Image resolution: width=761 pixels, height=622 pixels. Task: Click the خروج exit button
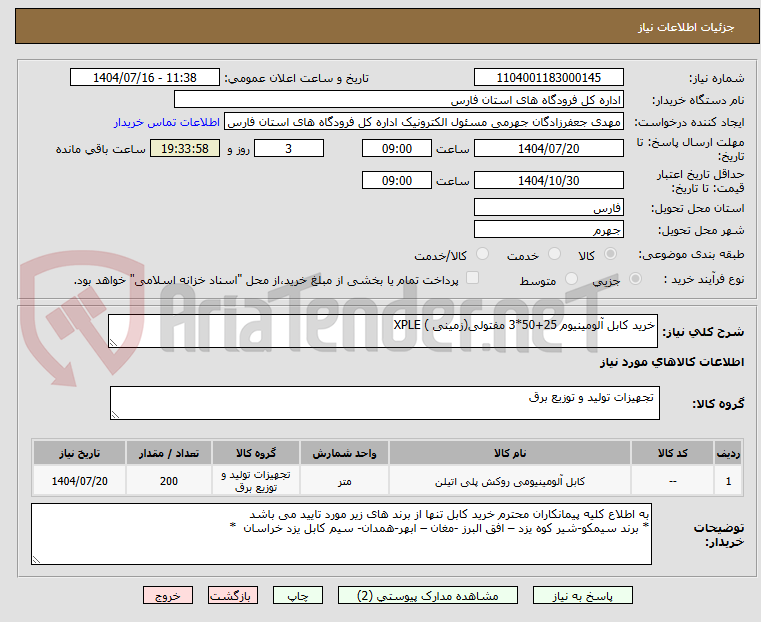pyautogui.click(x=168, y=595)
